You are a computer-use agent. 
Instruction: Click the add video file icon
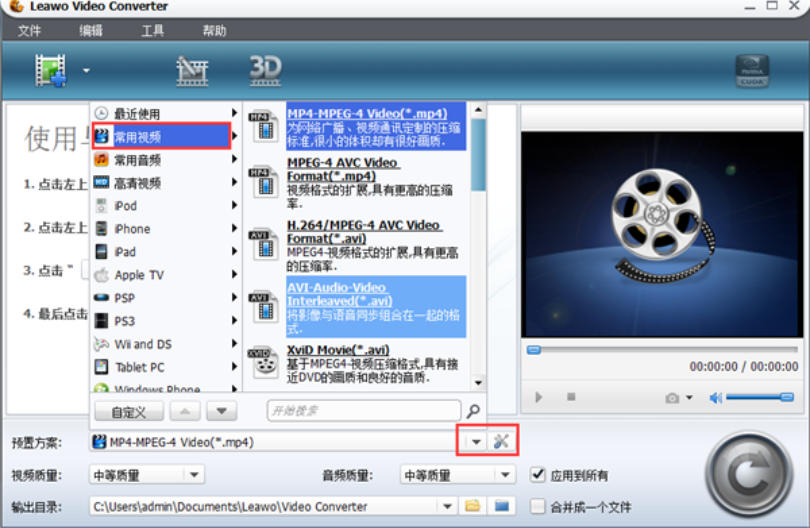(50, 69)
